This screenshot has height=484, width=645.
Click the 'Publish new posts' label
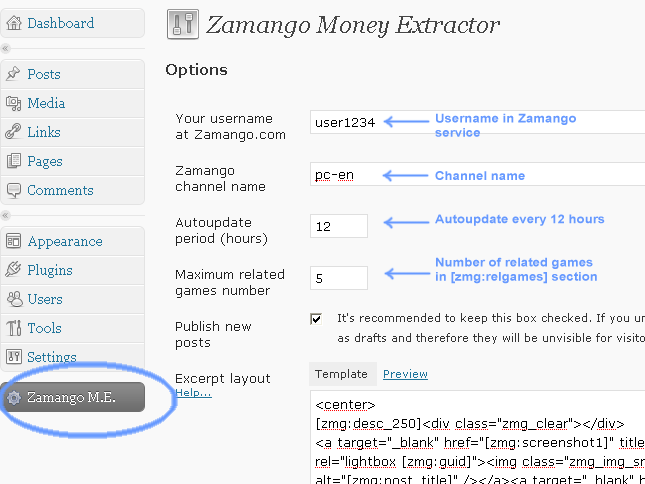coord(213,334)
